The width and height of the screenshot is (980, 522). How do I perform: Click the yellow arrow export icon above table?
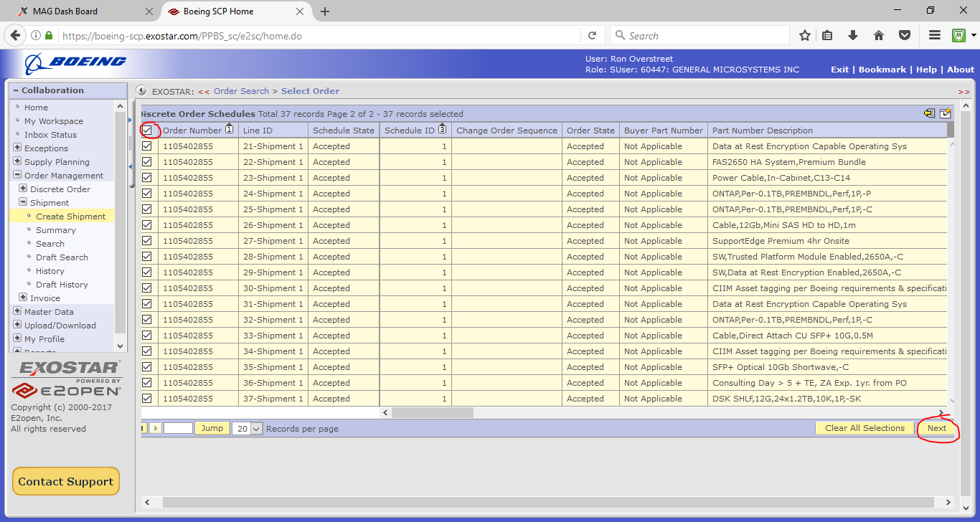930,113
